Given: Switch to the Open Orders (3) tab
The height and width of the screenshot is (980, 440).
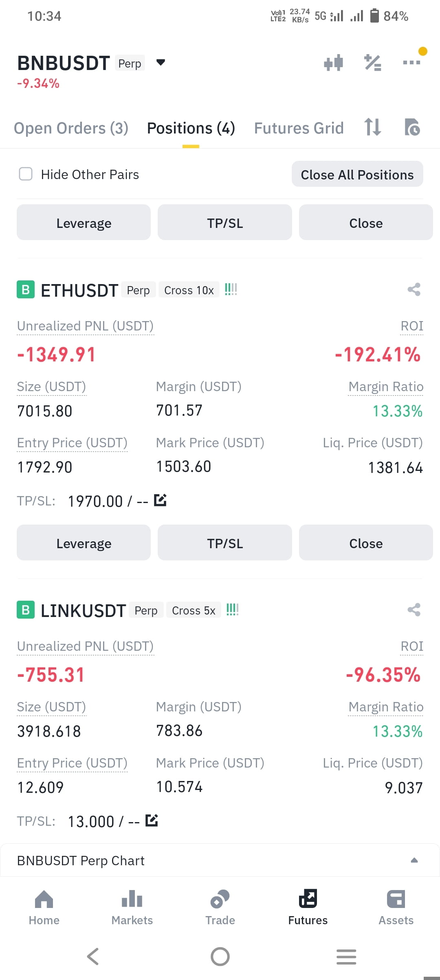Looking at the screenshot, I should click(71, 128).
